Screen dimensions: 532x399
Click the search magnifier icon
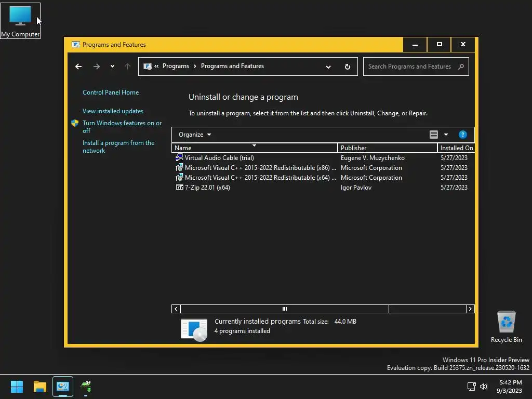click(x=461, y=66)
